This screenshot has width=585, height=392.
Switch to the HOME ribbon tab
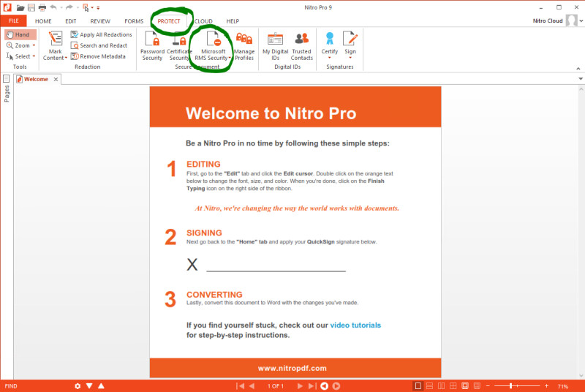click(x=43, y=21)
